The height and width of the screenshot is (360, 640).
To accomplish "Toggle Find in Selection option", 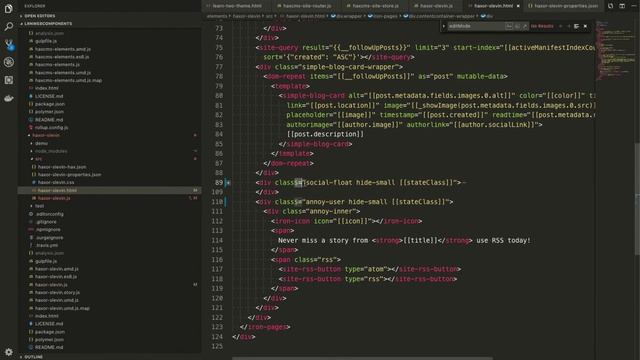I will pyautogui.click(x=576, y=26).
